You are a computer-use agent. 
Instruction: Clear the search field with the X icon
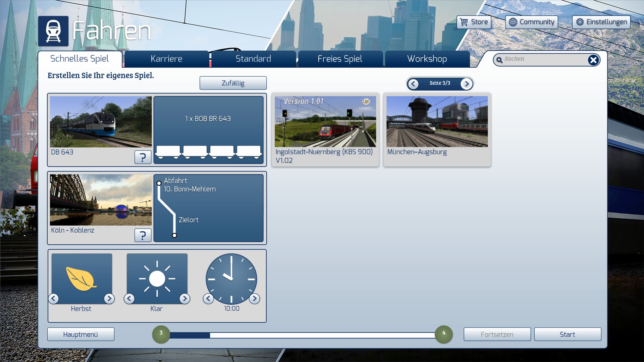pos(593,60)
